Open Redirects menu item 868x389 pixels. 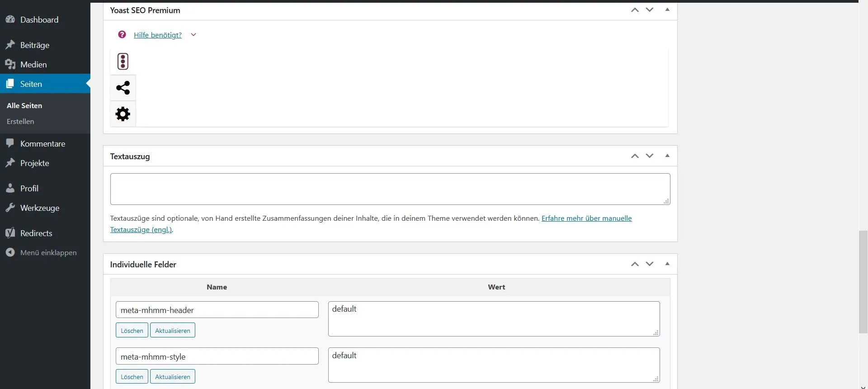[x=45, y=233]
